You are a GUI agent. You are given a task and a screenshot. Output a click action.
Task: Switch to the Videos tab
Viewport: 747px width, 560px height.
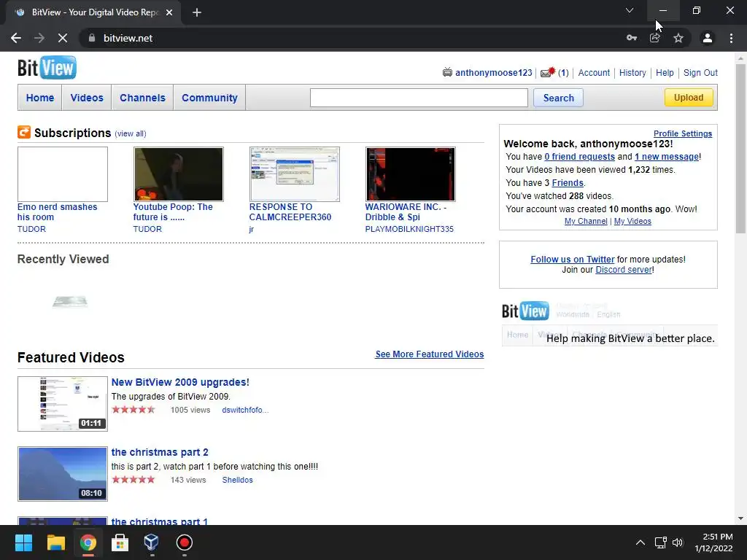87,98
